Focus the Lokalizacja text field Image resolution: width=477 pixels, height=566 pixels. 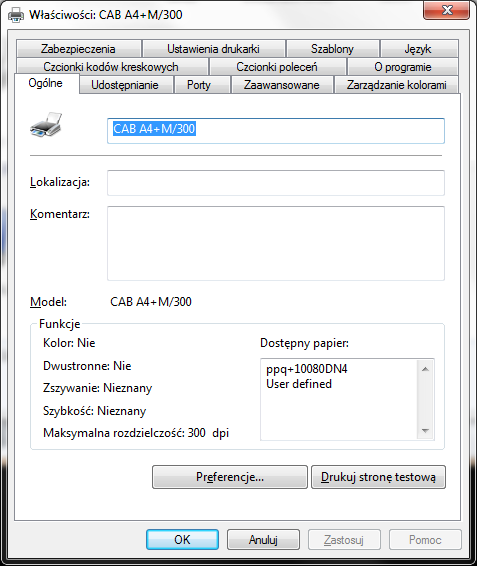[276, 183]
